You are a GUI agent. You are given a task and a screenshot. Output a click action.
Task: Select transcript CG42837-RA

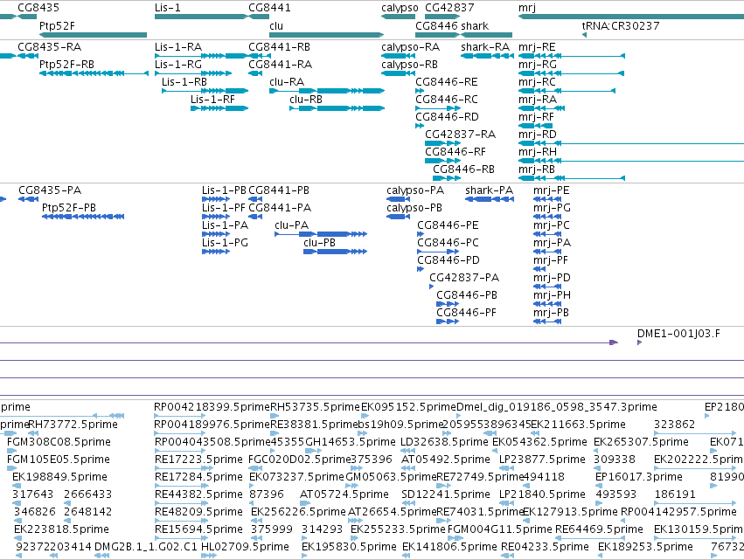442,142
